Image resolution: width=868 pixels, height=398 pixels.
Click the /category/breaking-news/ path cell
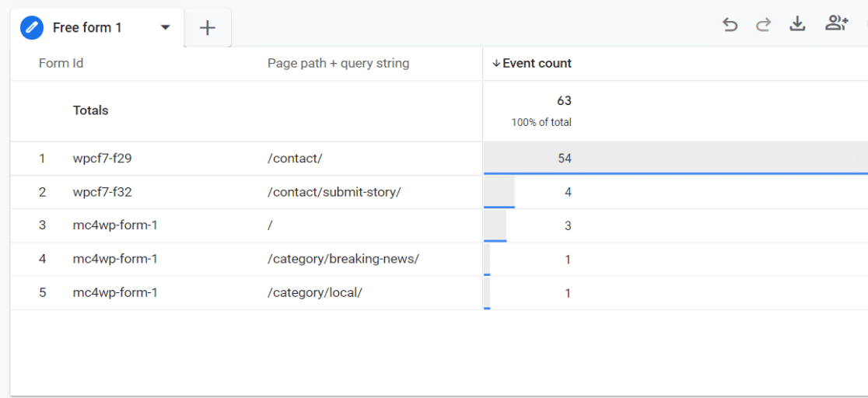click(343, 259)
